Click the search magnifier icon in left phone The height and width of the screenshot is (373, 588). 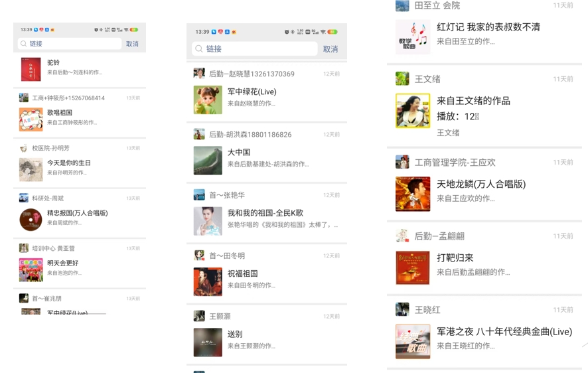(x=23, y=44)
